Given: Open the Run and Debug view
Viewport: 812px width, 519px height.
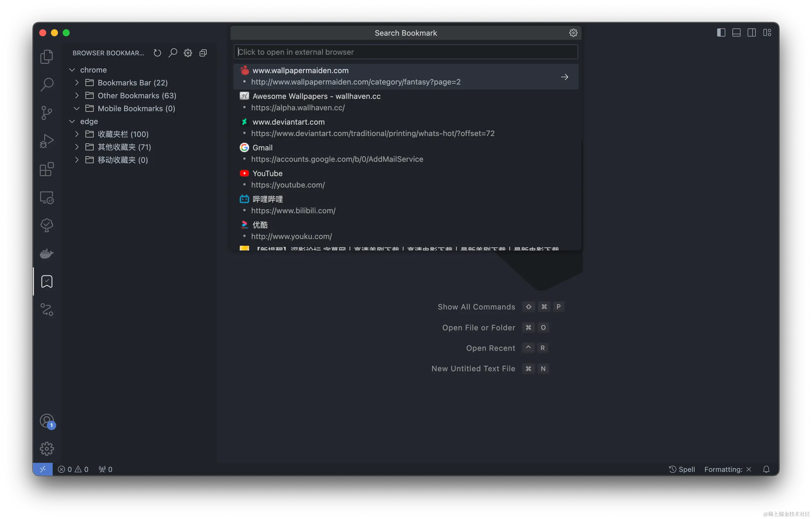Looking at the screenshot, I should click(x=47, y=141).
